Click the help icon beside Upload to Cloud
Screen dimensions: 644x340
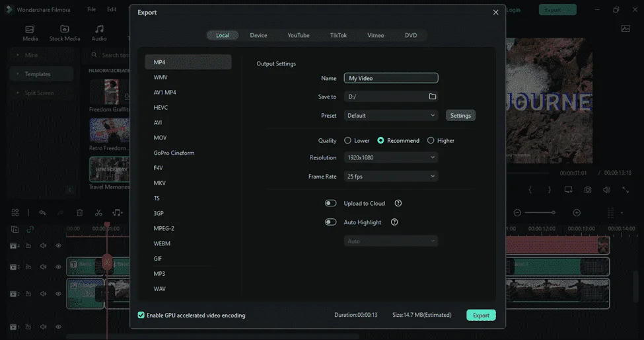click(x=398, y=203)
